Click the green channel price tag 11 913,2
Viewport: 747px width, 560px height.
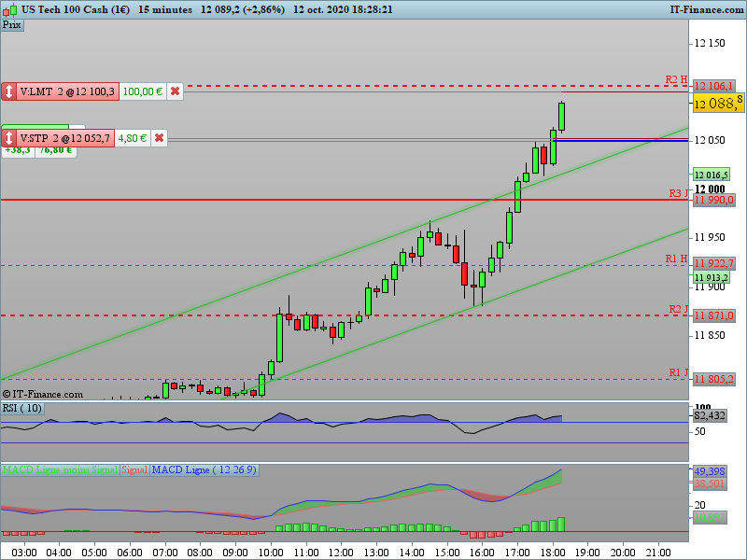[x=711, y=277]
